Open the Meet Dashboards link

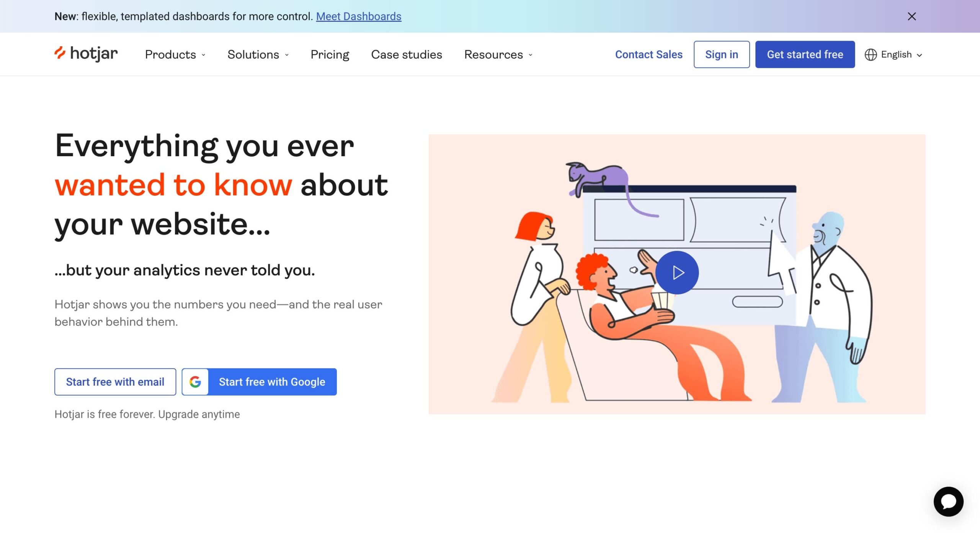tap(358, 16)
